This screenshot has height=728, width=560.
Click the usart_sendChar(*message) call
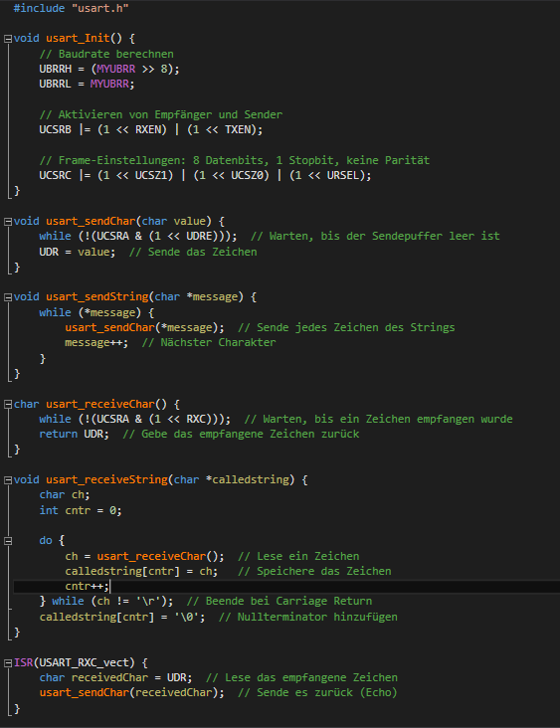point(144,327)
